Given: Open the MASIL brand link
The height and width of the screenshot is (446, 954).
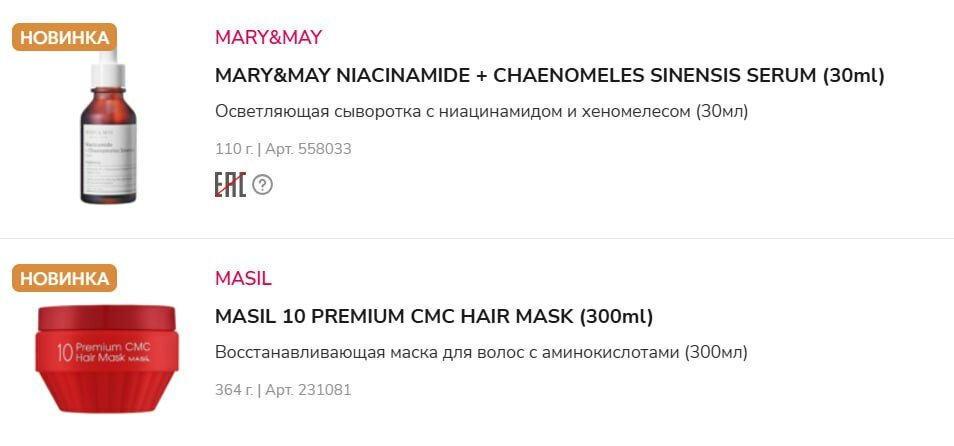Looking at the screenshot, I should [243, 278].
